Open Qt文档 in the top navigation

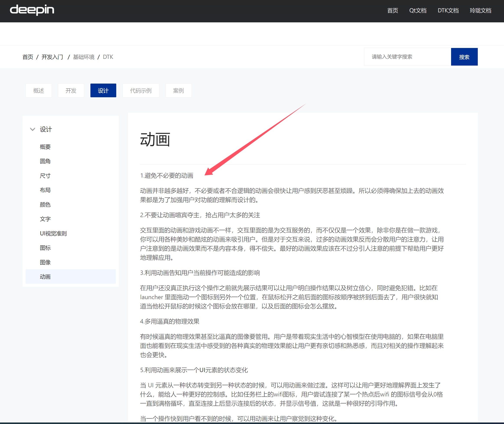[418, 11]
